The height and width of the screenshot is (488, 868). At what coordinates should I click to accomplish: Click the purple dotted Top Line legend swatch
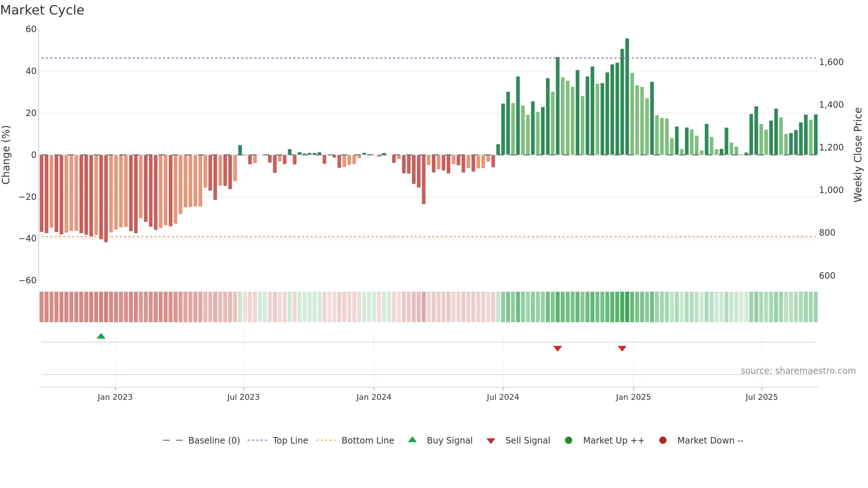(x=257, y=440)
